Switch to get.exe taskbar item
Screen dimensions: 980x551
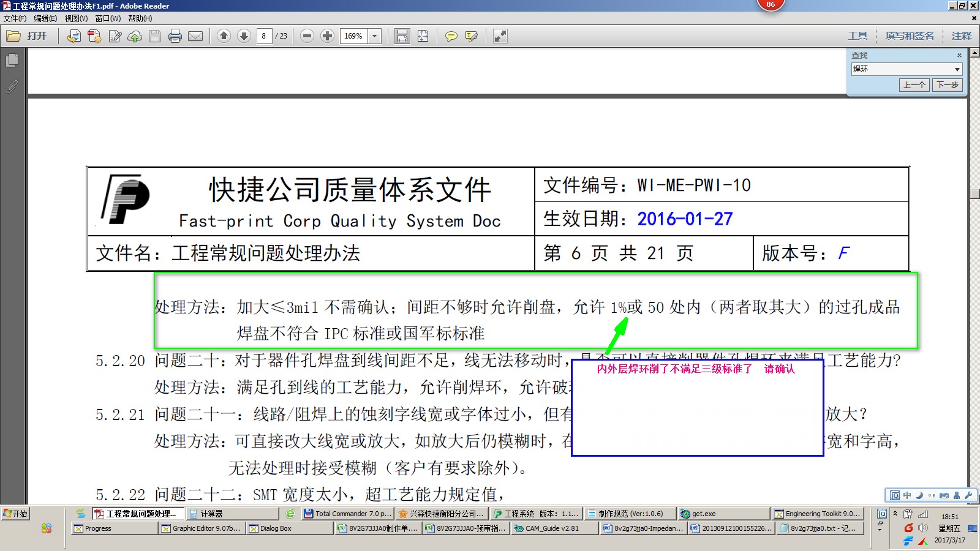723,514
